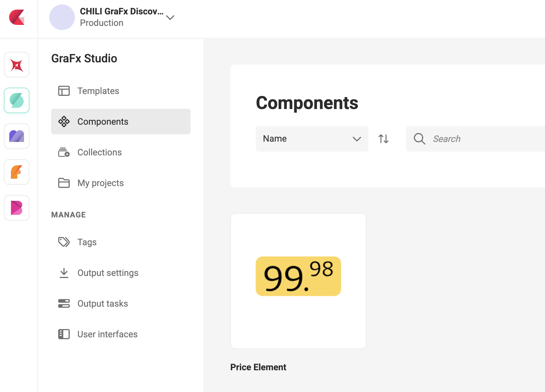
Task: Open Output settings
Action: [x=108, y=273]
